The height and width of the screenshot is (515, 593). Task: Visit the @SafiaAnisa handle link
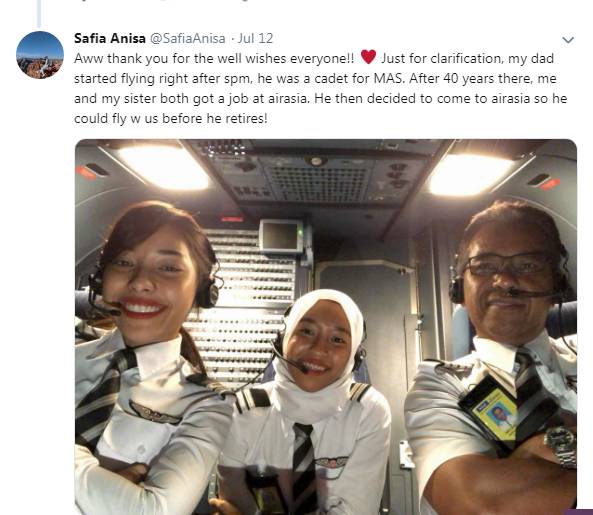click(x=188, y=38)
